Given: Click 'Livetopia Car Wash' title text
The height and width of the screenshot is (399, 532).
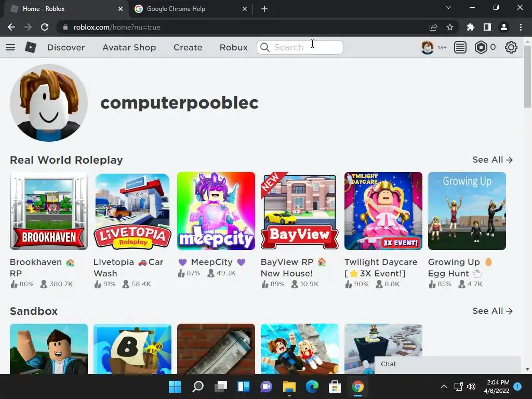Looking at the screenshot, I should [128, 268].
